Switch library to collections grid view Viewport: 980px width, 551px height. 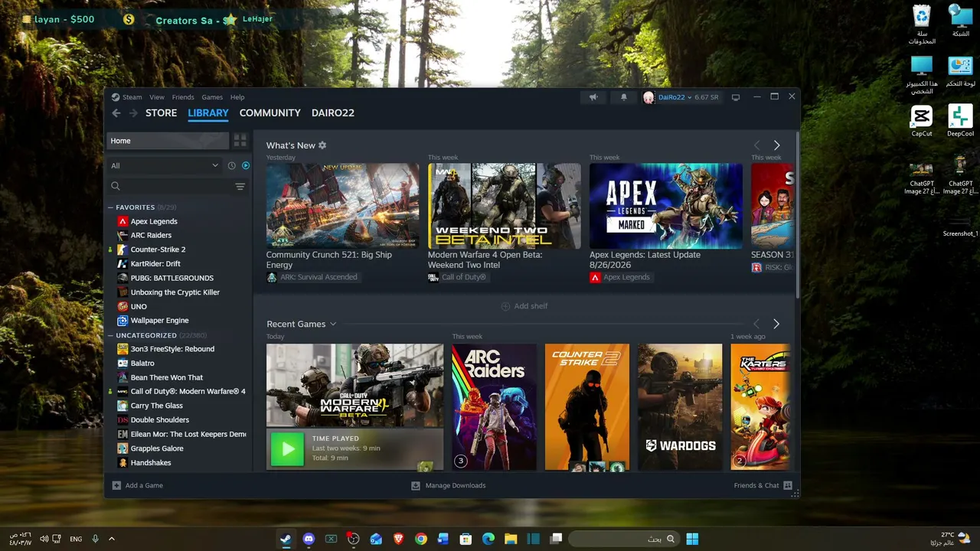(x=240, y=141)
